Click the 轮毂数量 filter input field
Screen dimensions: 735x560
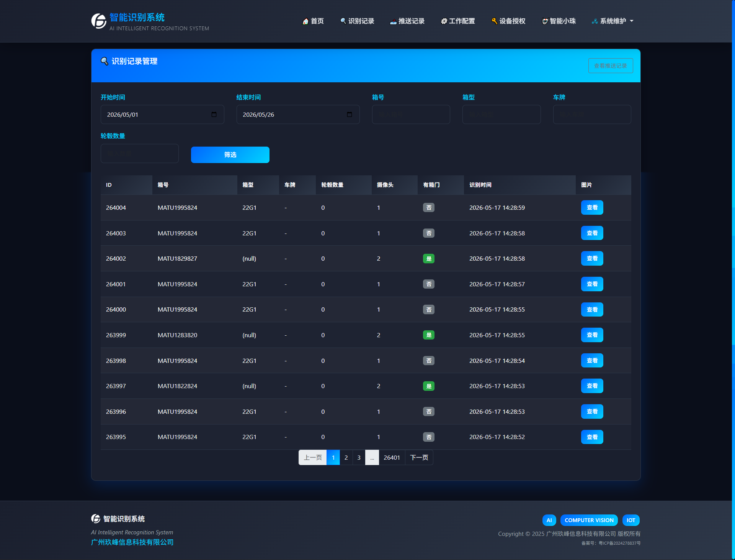pos(140,153)
